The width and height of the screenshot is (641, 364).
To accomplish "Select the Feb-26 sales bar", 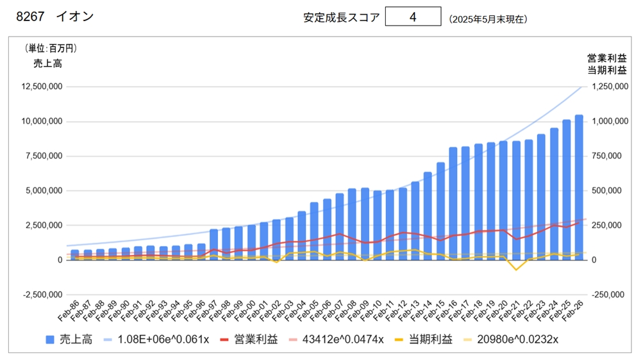I will (x=579, y=188).
